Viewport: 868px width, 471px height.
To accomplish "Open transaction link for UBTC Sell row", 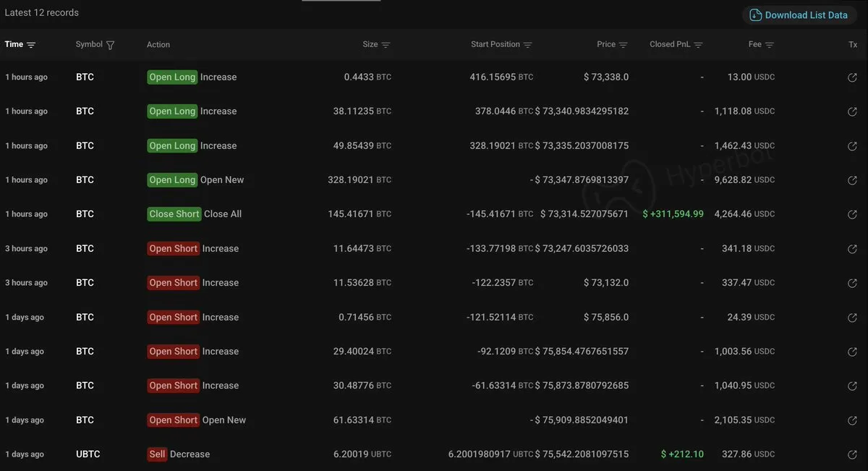I will (x=852, y=454).
